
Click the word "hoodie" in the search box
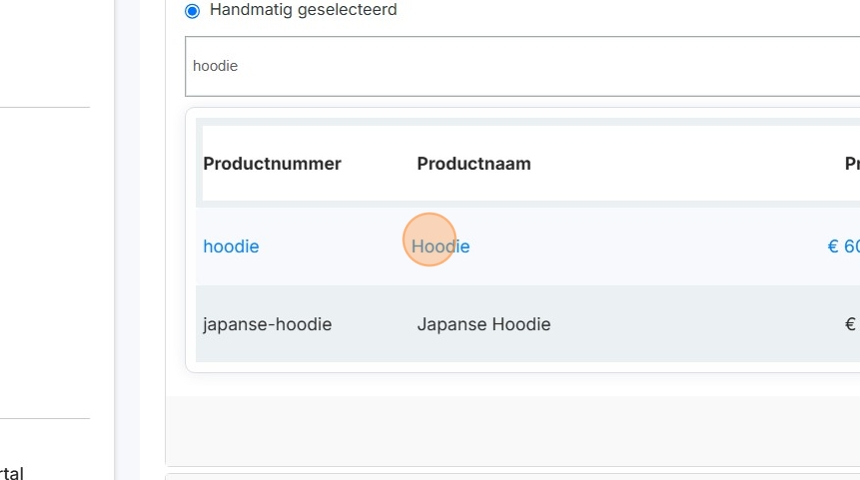[215, 66]
